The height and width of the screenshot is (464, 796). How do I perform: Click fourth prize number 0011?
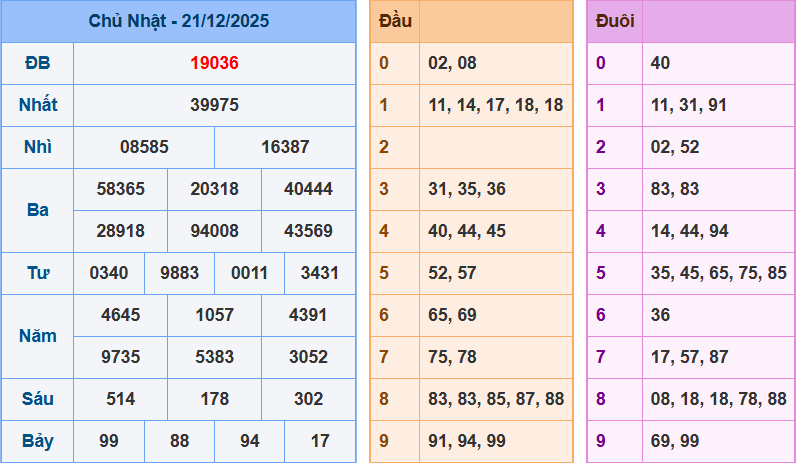click(249, 273)
